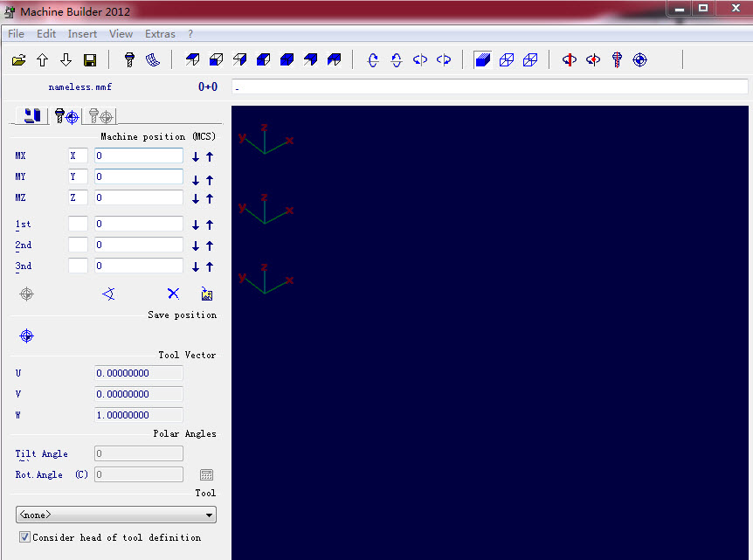The width and height of the screenshot is (753, 560).
Task: Decrease MZ with the down arrow
Action: point(196,199)
